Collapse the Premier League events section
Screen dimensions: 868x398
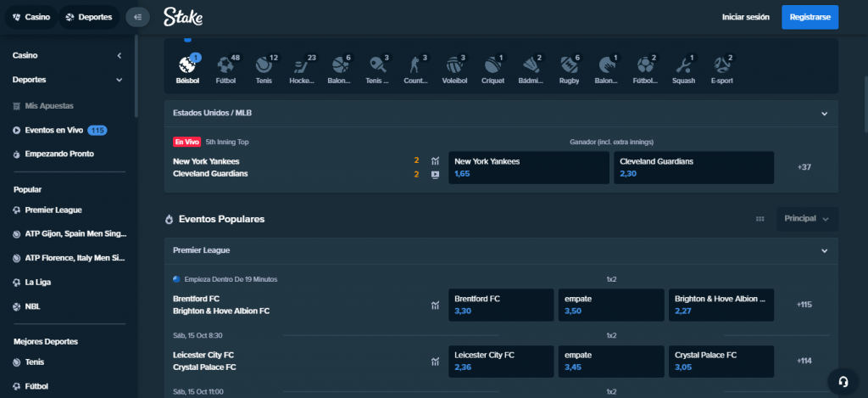tap(824, 250)
